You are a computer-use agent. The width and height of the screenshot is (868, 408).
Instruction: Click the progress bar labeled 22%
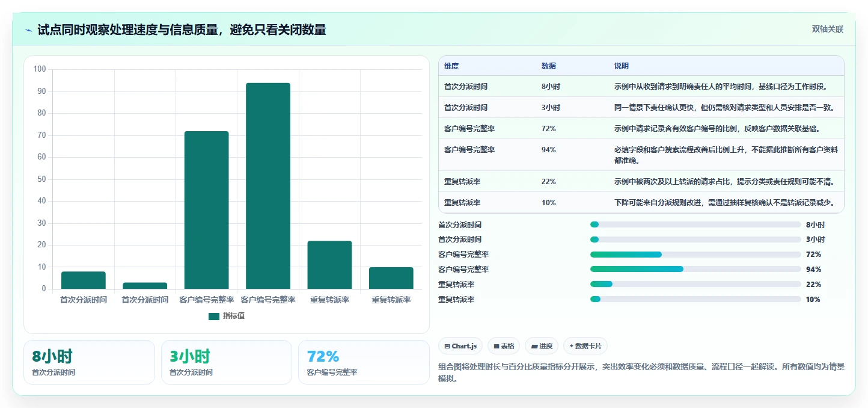[x=695, y=285]
